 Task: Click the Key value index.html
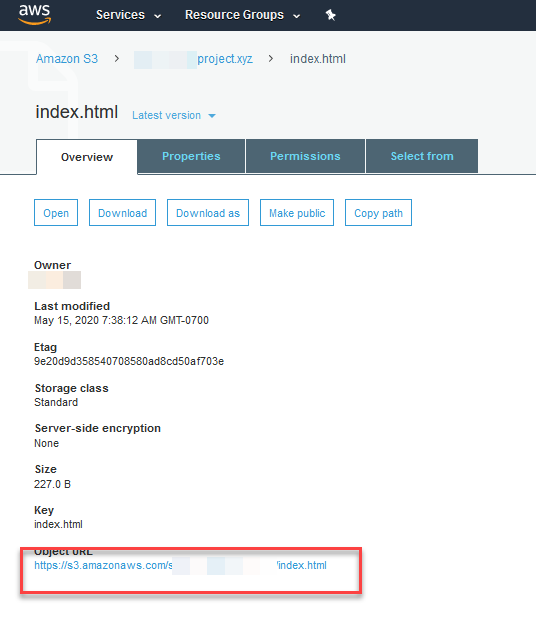coord(58,524)
